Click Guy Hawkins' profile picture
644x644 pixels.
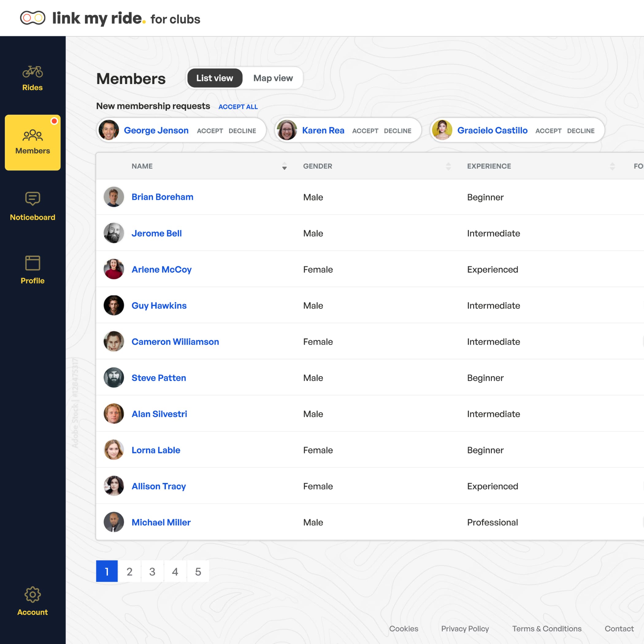114,305
